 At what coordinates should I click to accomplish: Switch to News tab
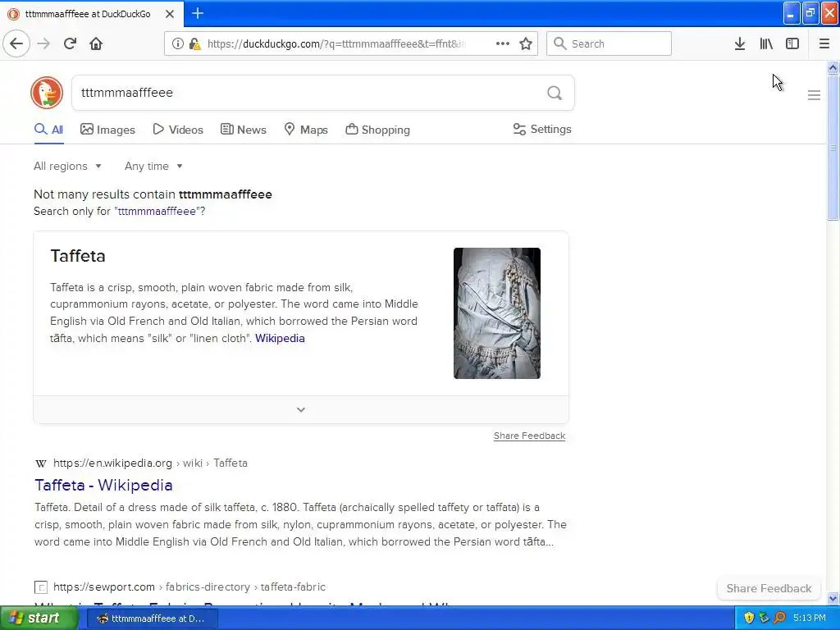click(243, 130)
